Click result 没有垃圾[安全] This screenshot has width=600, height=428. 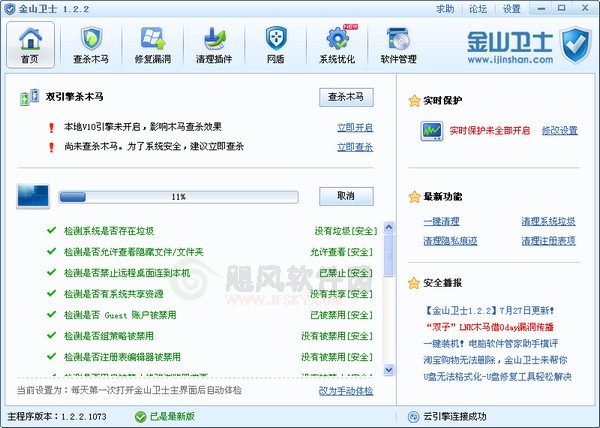click(346, 231)
